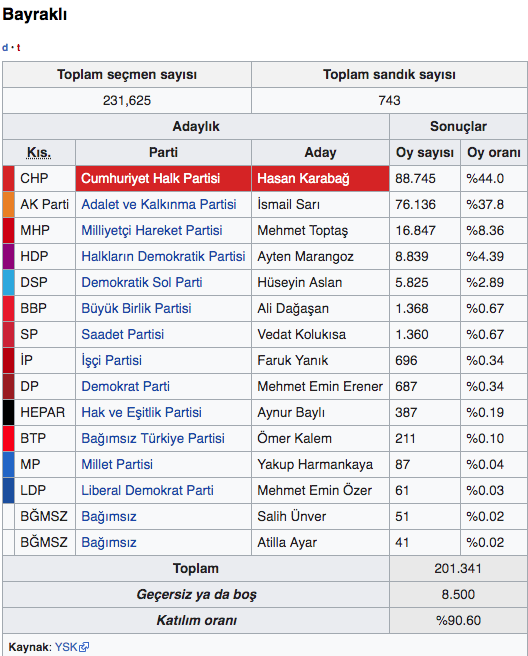
Task: Click MP blue color swatch
Action: tap(8, 464)
